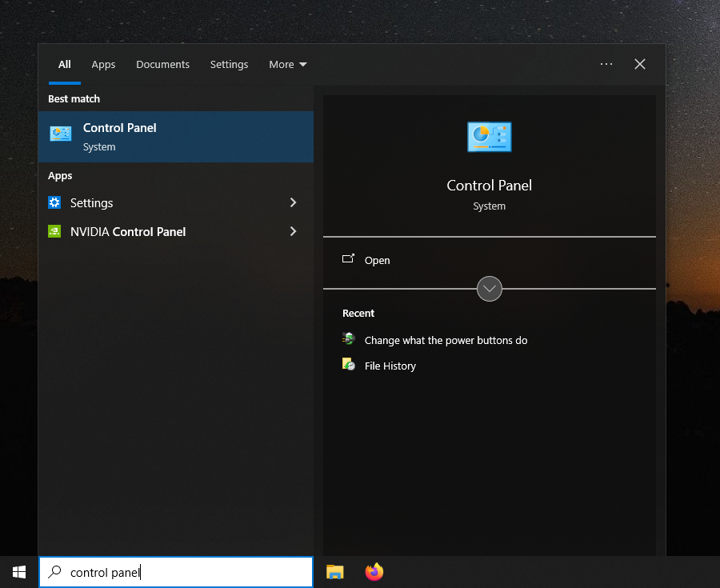Screen dimensions: 720x588
Task: Open File History from Recent
Action: click(390, 366)
